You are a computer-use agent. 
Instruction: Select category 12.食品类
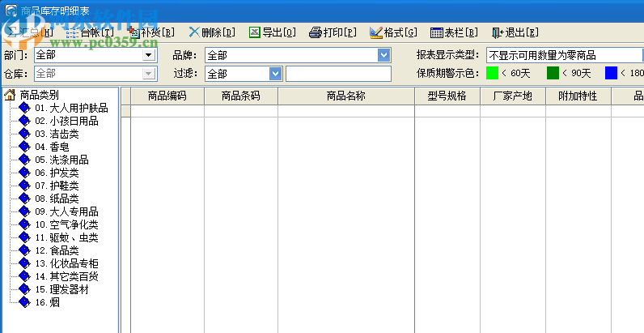57,251
